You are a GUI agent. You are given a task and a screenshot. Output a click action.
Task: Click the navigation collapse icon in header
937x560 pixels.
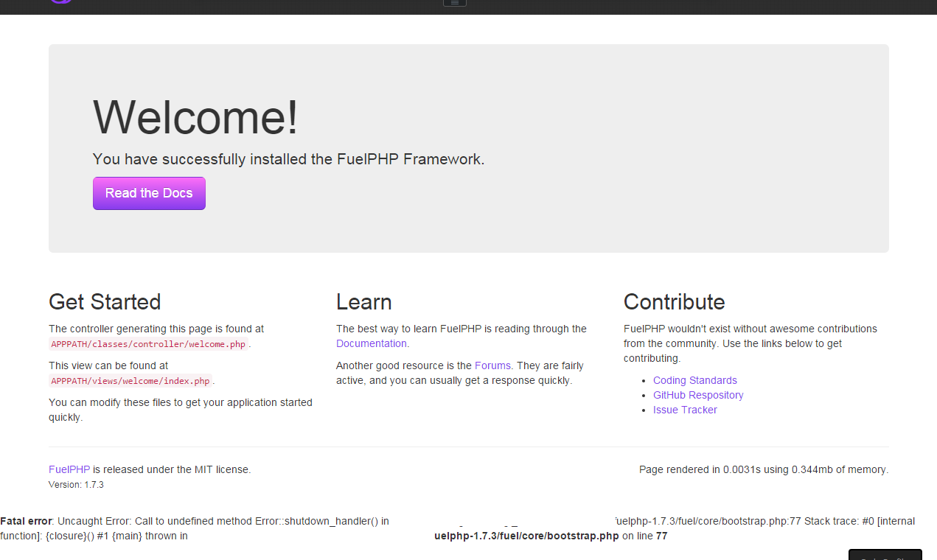click(x=454, y=2)
